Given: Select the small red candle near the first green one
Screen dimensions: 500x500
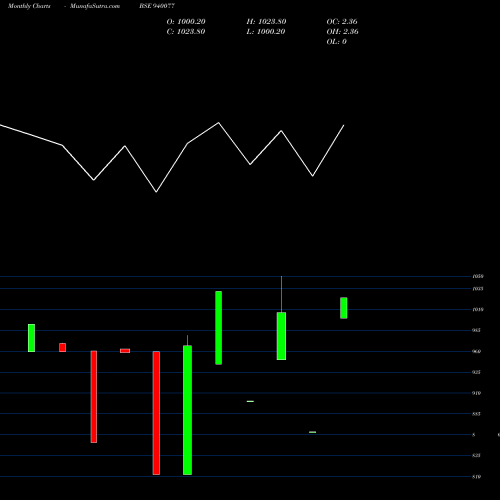Looking at the screenshot, I should point(63,348).
